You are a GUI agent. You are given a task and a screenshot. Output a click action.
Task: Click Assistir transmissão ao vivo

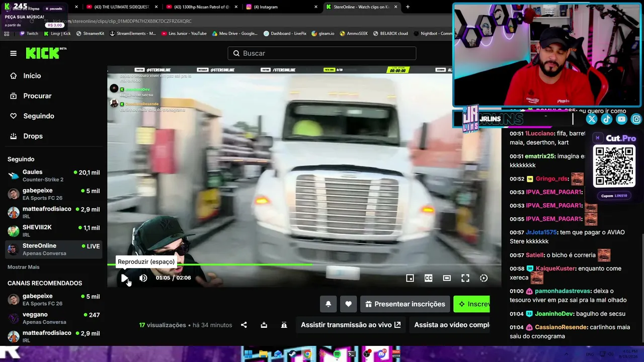351,325
